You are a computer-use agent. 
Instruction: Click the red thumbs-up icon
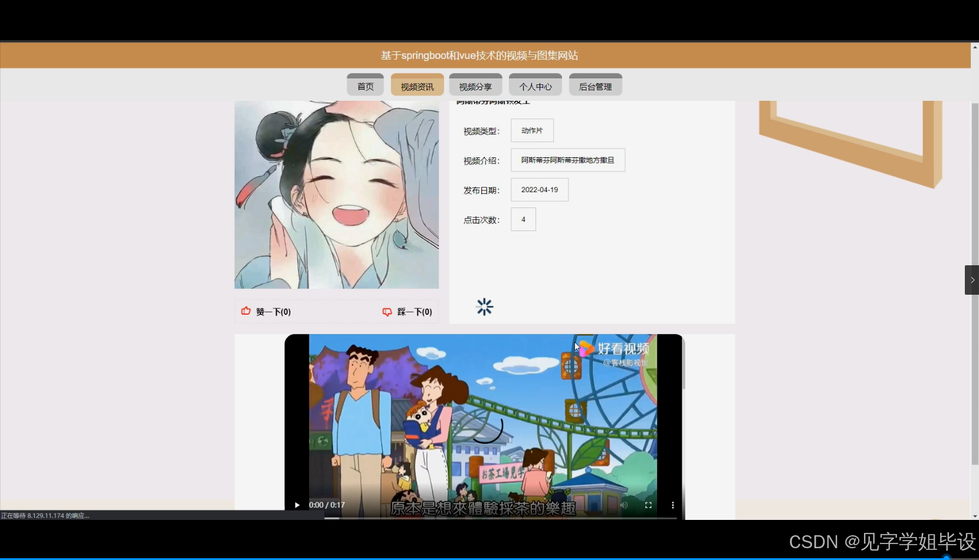[246, 311]
